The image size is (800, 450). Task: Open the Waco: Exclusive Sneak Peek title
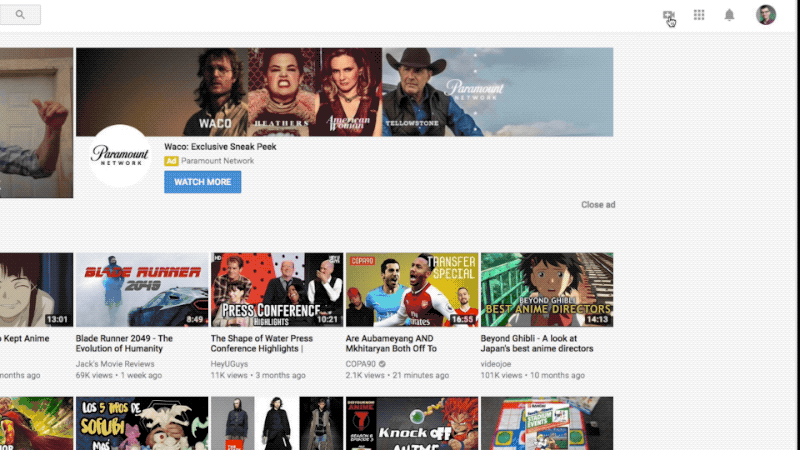pyautogui.click(x=220, y=147)
